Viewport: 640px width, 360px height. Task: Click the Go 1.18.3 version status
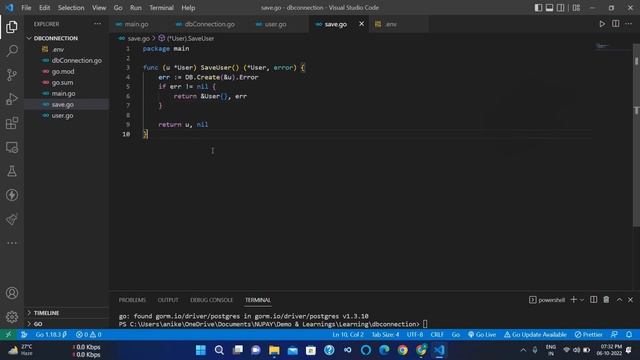51,335
